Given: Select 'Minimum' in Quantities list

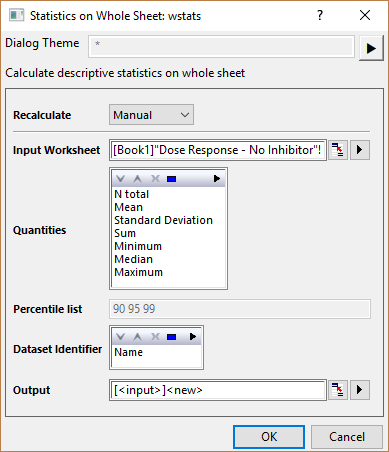Looking at the screenshot, I should tap(138, 246).
